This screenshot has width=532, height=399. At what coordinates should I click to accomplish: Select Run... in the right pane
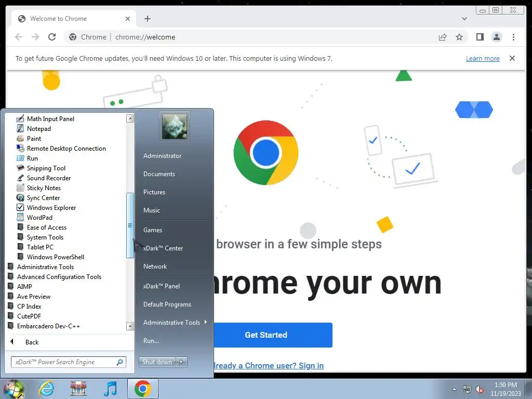pos(151,341)
